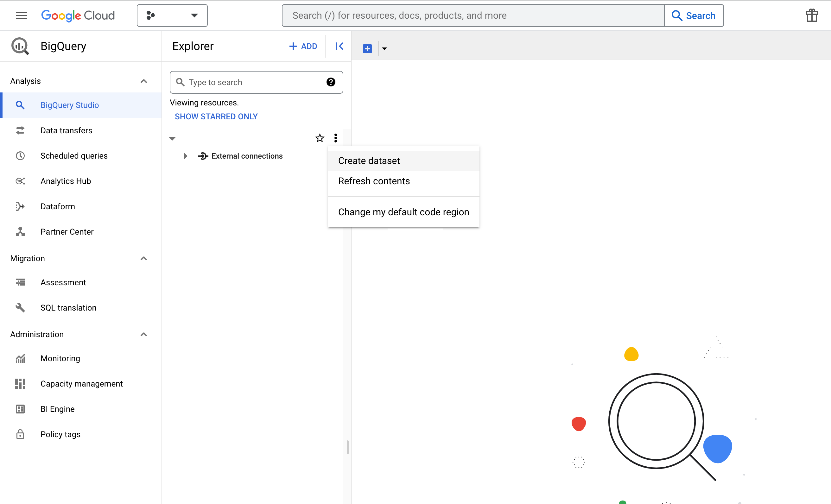Open Monitoring under Administration
Screen dimensions: 831x504
coord(60,358)
